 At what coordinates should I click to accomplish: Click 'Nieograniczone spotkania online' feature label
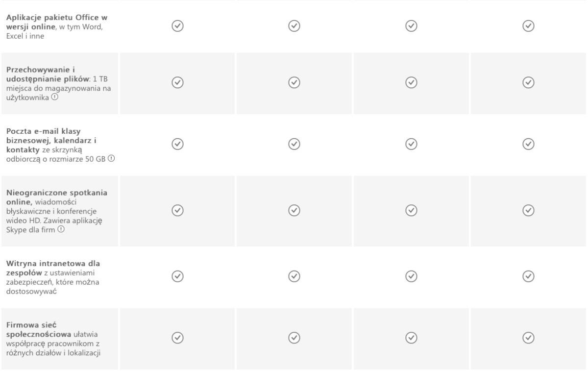(x=57, y=197)
